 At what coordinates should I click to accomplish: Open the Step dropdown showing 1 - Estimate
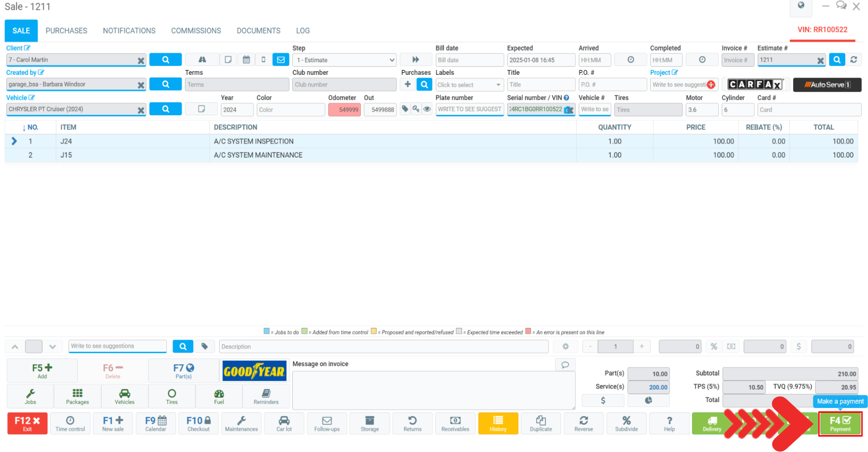344,60
